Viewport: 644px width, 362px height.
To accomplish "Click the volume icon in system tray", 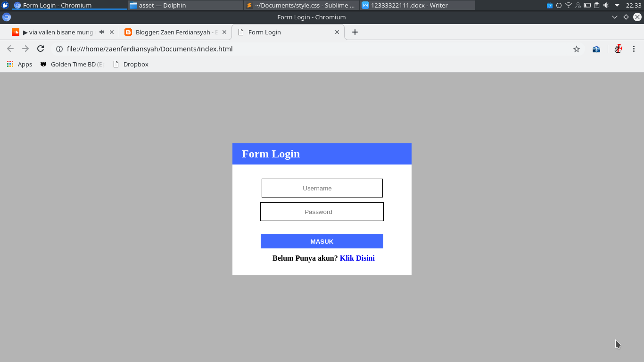I will (606, 5).
